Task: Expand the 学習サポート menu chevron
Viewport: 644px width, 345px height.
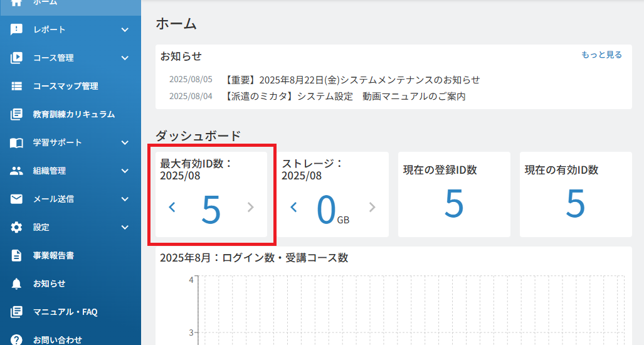Action: [x=125, y=142]
